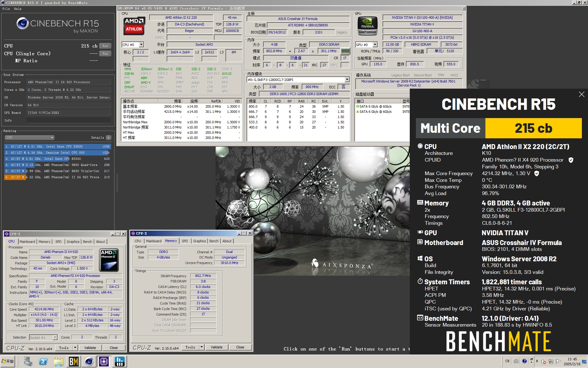
Task: Switch to CPU tab in right CPU-Z window
Action: pyautogui.click(x=138, y=241)
